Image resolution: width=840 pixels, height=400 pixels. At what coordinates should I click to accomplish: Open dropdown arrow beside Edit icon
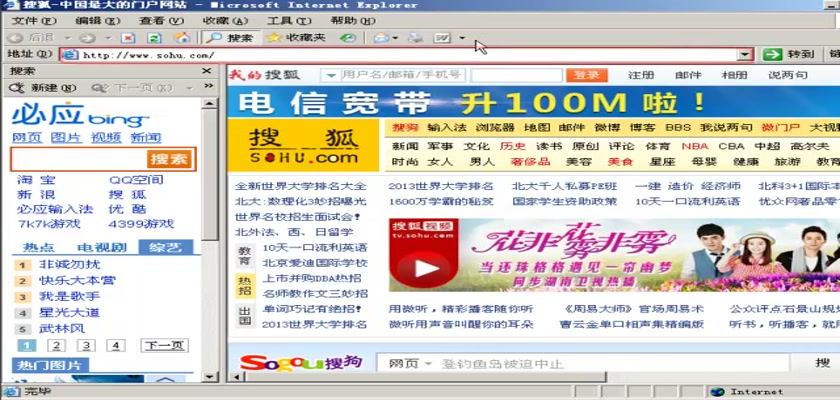[462, 38]
